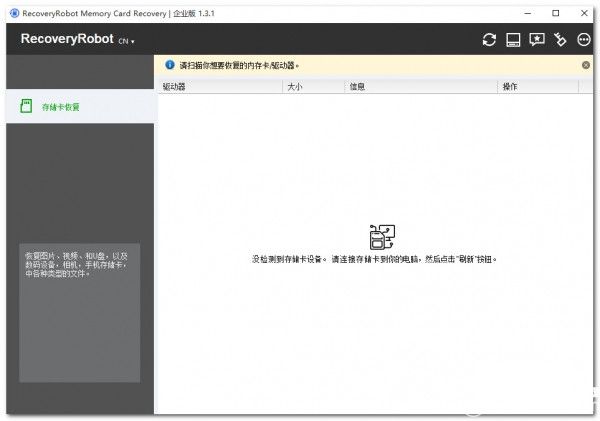The image size is (600, 421).
Task: Click the sidebar description text box
Action: [x=80, y=313]
